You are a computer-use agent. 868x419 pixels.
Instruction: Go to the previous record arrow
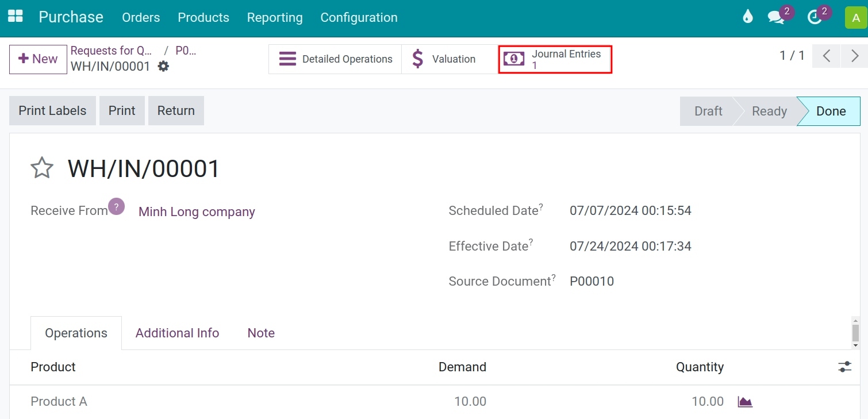pos(827,56)
